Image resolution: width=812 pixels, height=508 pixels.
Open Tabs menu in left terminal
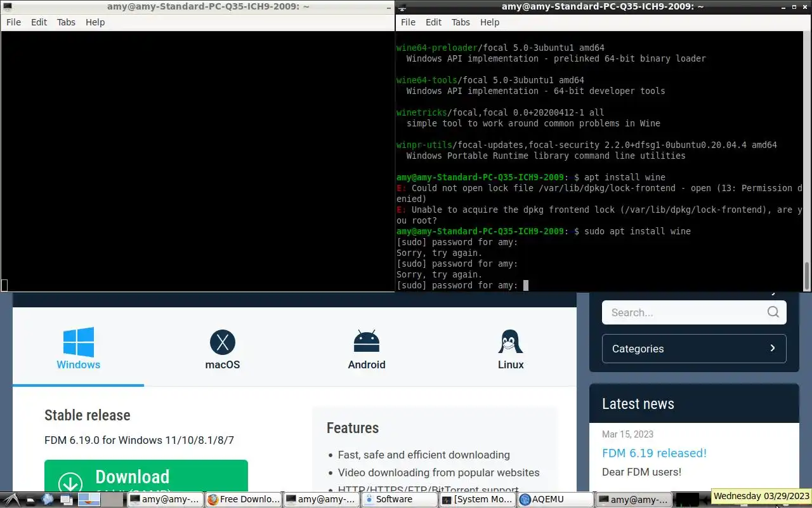[66, 22]
